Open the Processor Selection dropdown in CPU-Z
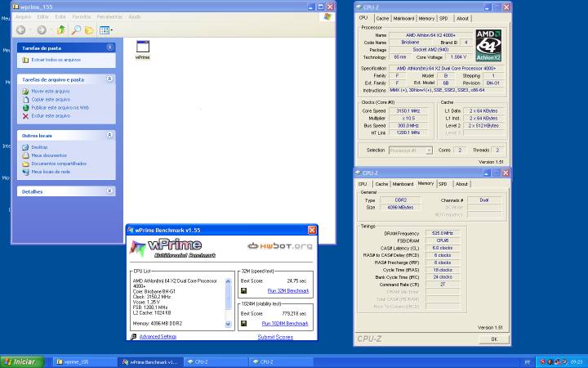The height and width of the screenshot is (368, 588). coord(411,150)
